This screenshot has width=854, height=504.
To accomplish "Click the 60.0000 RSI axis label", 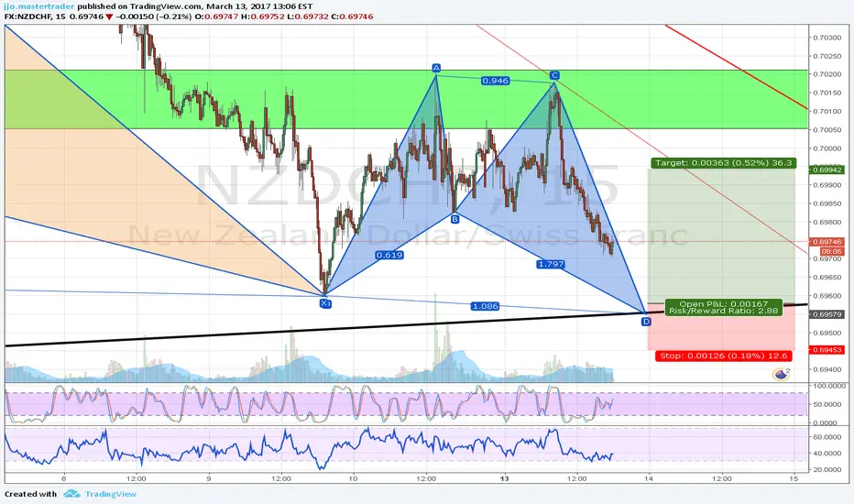I will pos(829,437).
